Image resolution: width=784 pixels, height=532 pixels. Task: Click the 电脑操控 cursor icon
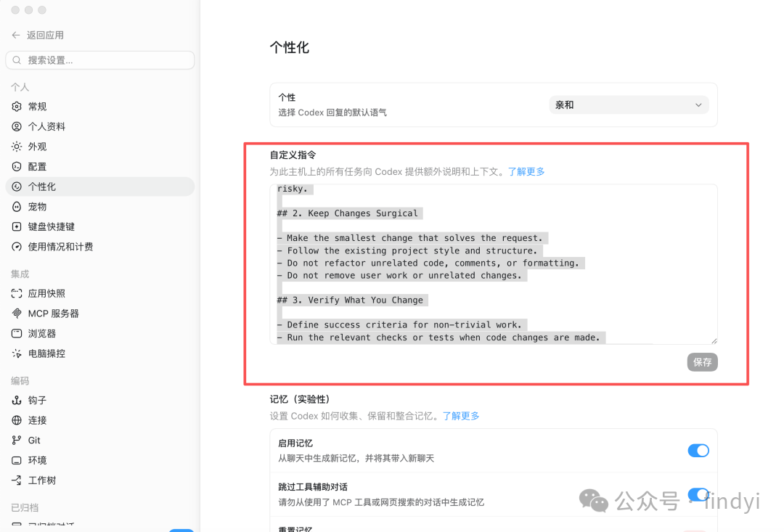(17, 353)
